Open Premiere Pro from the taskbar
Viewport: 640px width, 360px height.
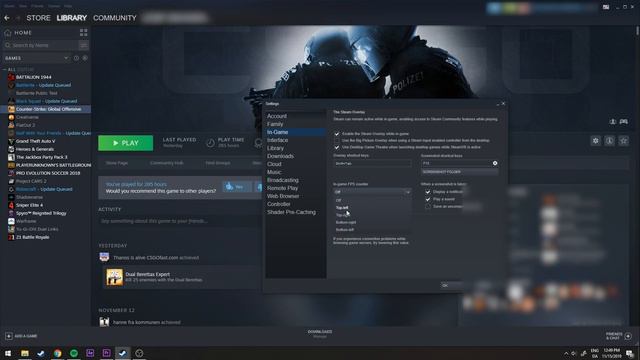[107, 353]
